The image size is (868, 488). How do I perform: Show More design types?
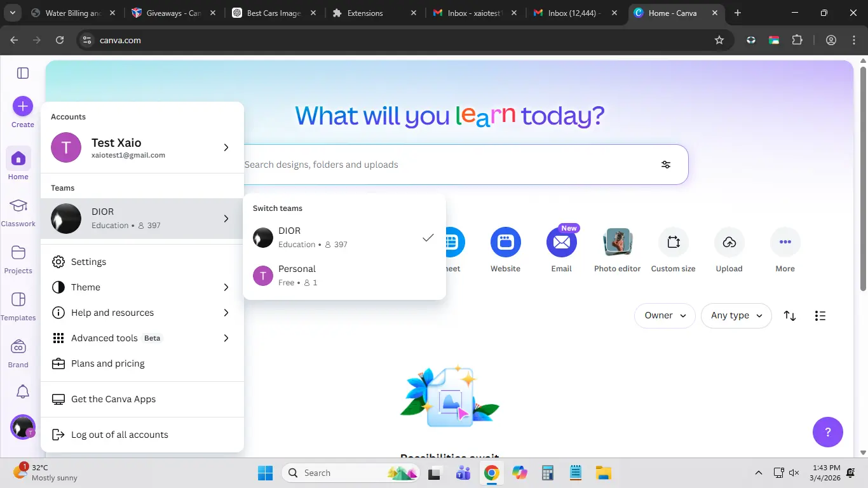[785, 250]
